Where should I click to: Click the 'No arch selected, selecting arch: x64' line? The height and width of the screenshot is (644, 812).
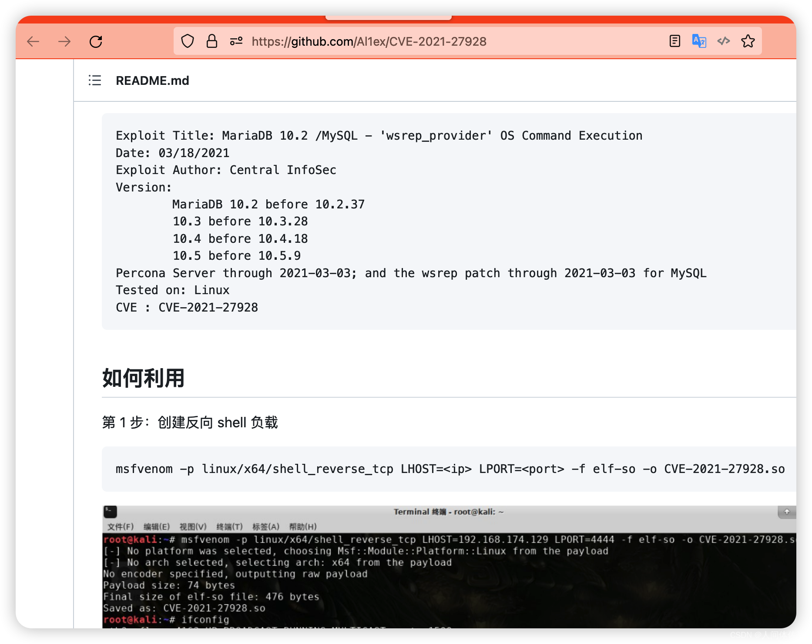click(x=278, y=563)
